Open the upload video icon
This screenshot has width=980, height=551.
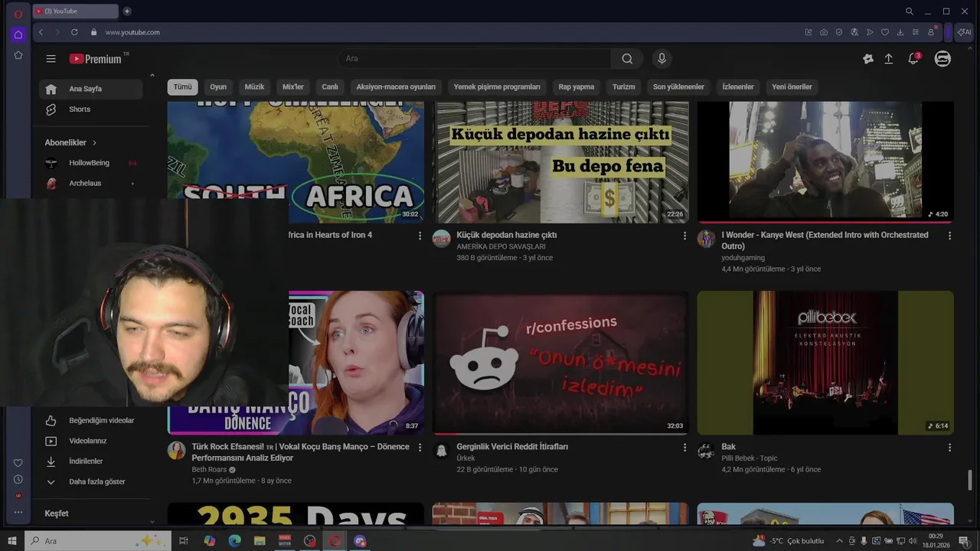tap(889, 59)
